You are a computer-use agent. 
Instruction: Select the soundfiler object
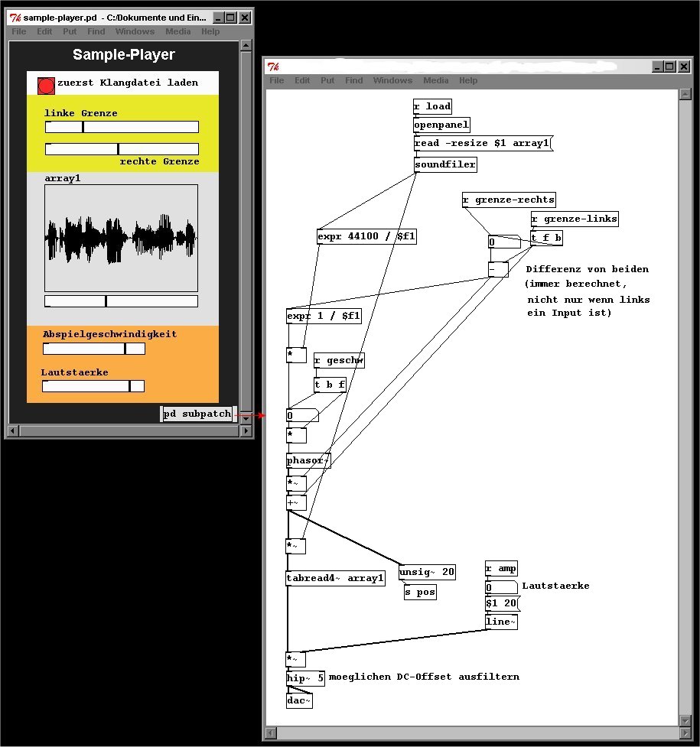445,164
